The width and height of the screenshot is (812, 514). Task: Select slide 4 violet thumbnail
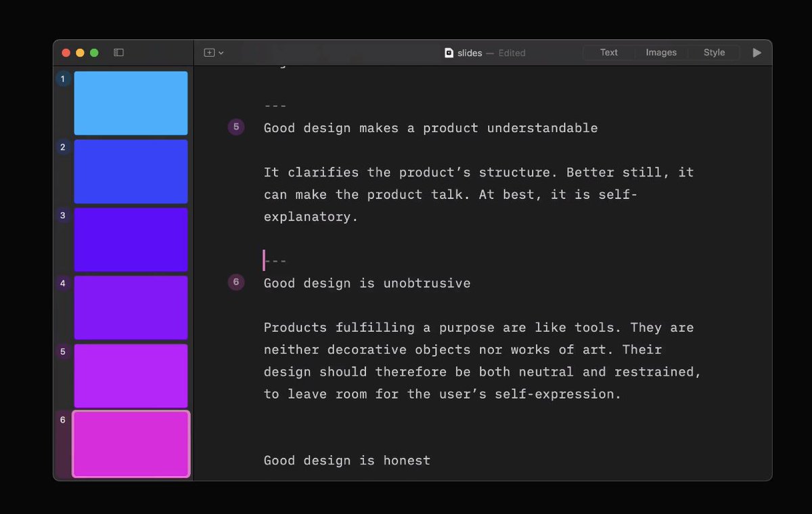(x=131, y=307)
